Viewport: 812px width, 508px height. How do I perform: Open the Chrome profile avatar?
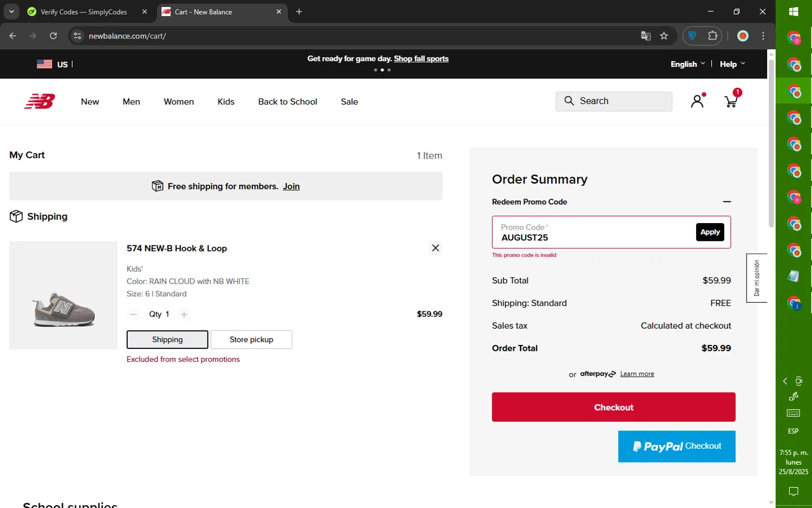point(743,36)
